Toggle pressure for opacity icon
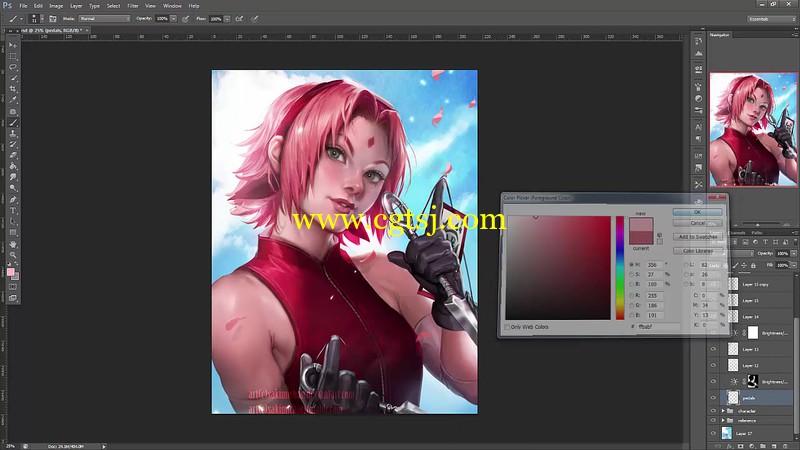The height and width of the screenshot is (450, 800). (x=186, y=19)
